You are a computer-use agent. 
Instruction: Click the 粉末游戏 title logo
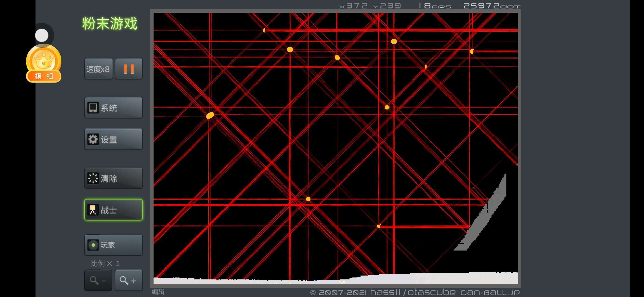click(110, 23)
